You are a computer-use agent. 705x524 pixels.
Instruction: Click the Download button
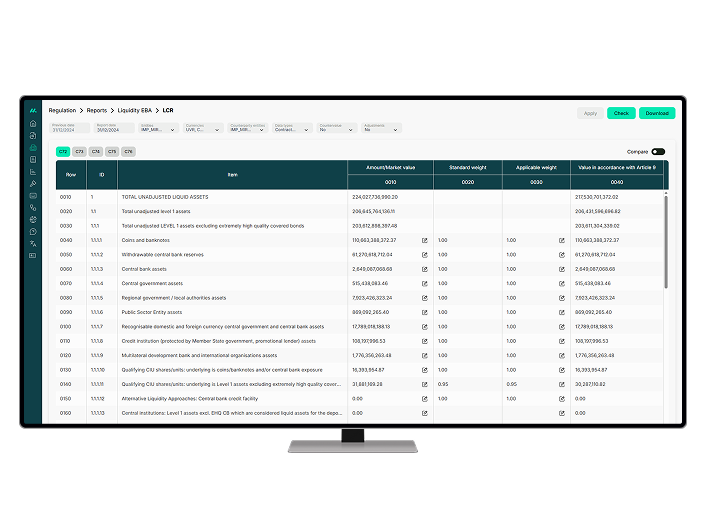[x=657, y=113]
